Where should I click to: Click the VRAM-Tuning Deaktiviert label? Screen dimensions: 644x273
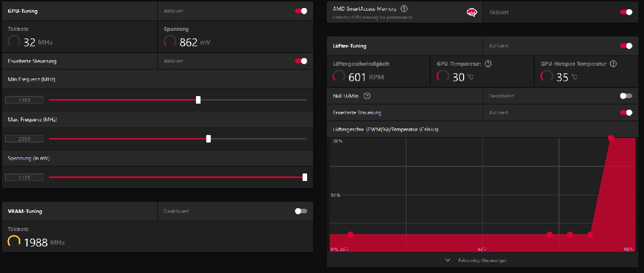pos(176,211)
